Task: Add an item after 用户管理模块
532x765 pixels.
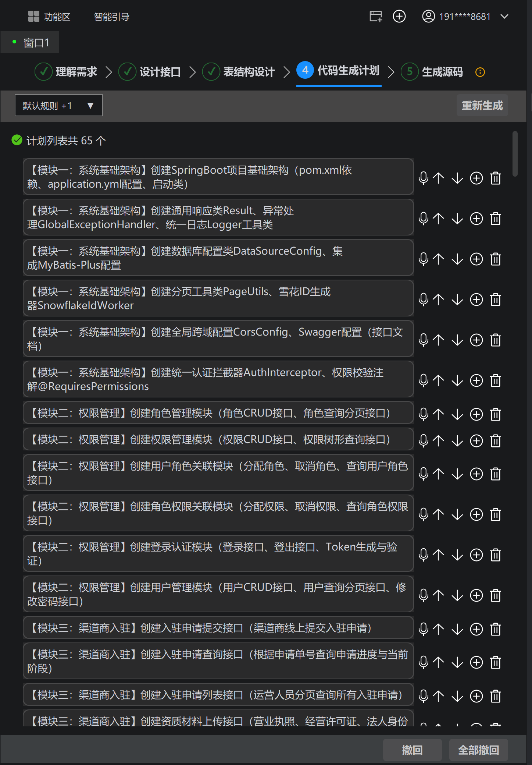Action: (476, 595)
